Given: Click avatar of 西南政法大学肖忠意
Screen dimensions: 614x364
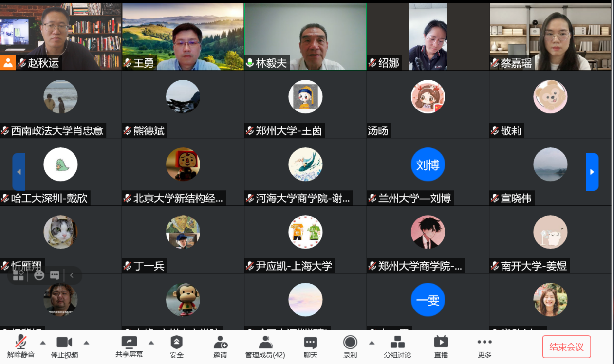Looking at the screenshot, I should click(60, 97).
